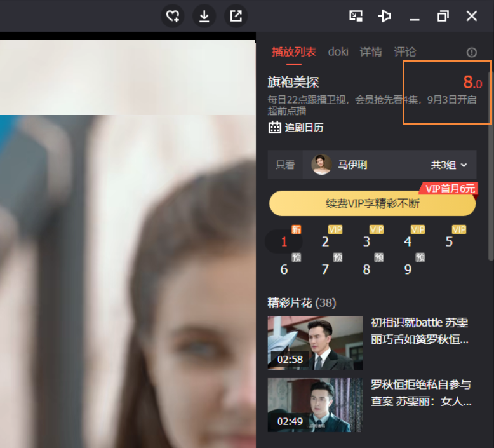Screen dimensions: 494x448
Task: Click the sidebar vertical scrollbar
Action: [x=491, y=165]
